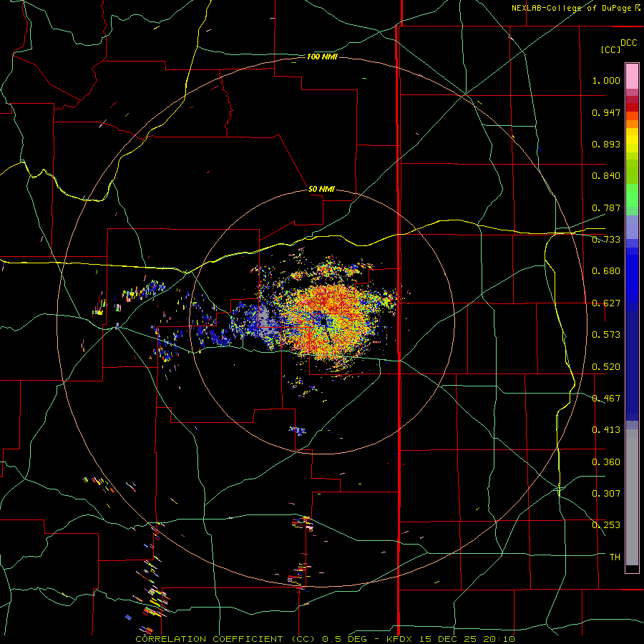Select the 0.413 value on the color scale

pyautogui.click(x=606, y=430)
